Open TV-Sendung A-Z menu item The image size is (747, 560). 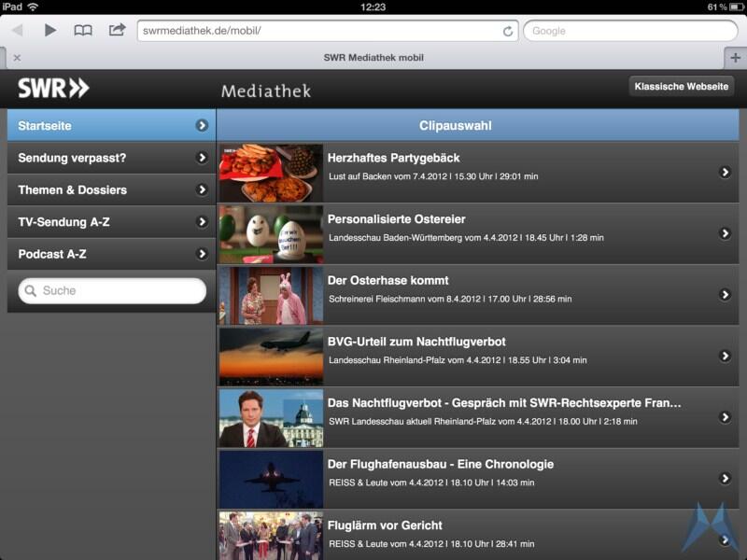pos(111,222)
